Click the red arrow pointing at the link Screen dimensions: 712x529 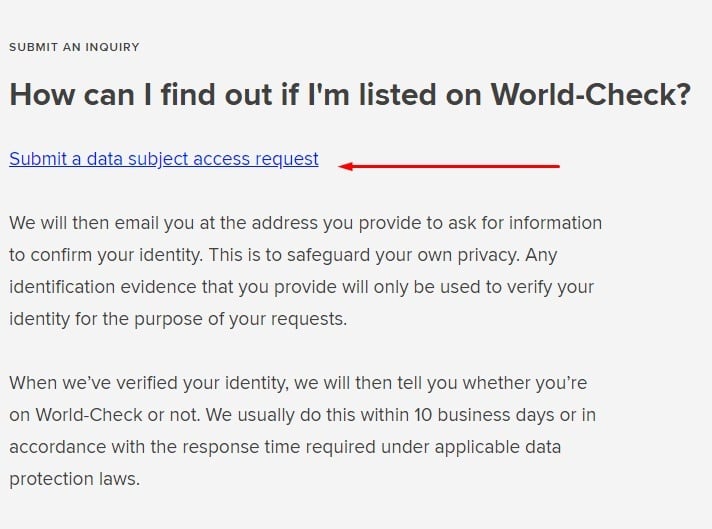tap(449, 166)
